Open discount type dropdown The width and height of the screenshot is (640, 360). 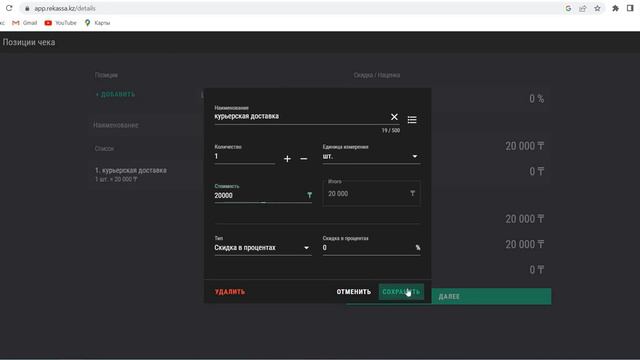(x=262, y=248)
